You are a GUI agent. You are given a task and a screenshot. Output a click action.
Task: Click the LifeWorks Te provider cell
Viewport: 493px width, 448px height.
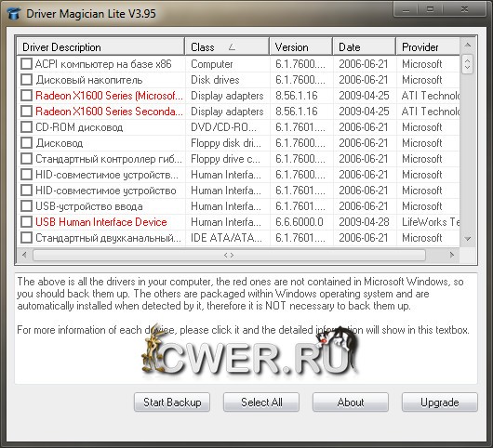[x=431, y=222]
